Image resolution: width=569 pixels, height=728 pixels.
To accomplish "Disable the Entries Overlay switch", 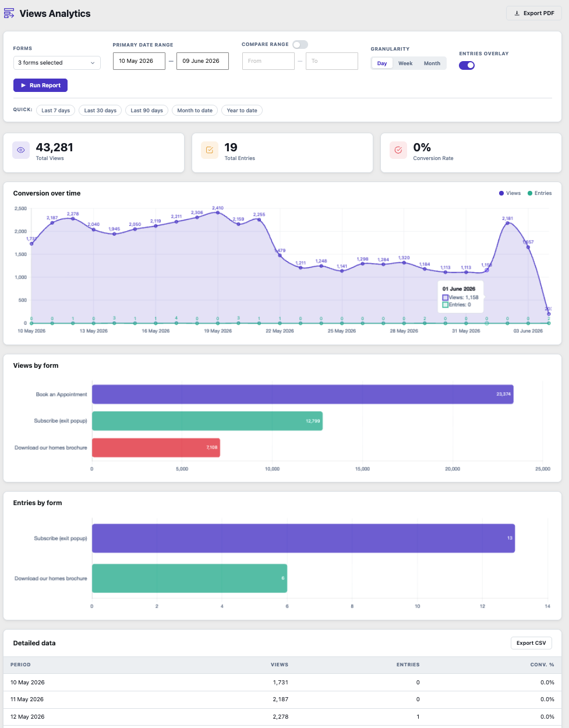I will coord(467,65).
